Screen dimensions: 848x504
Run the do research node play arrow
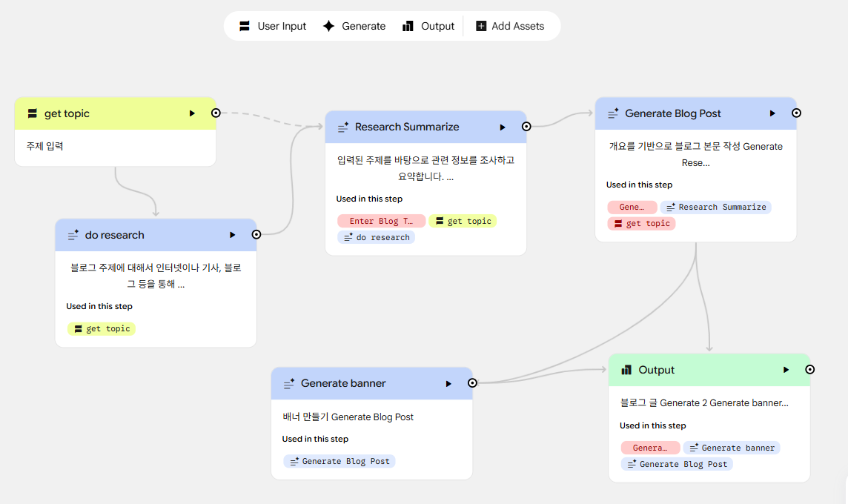[x=232, y=235]
